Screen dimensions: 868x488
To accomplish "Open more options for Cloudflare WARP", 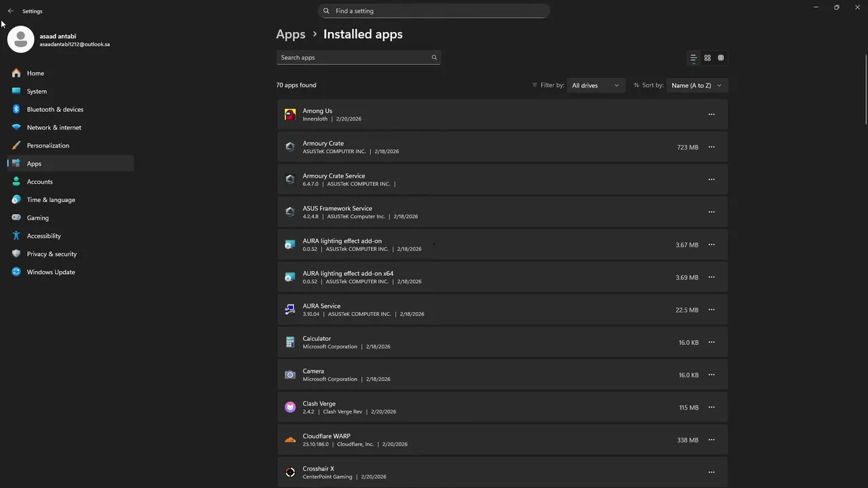I will [711, 440].
